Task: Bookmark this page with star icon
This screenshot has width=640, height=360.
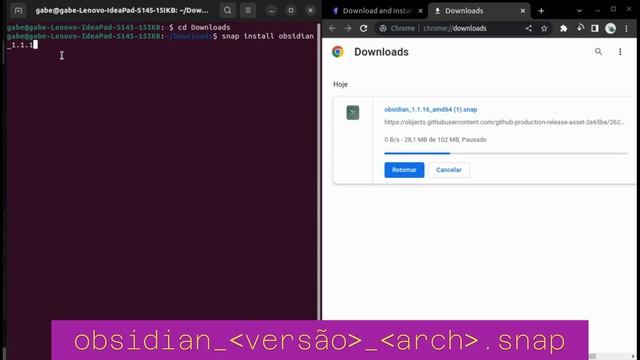Action: click(x=544, y=28)
